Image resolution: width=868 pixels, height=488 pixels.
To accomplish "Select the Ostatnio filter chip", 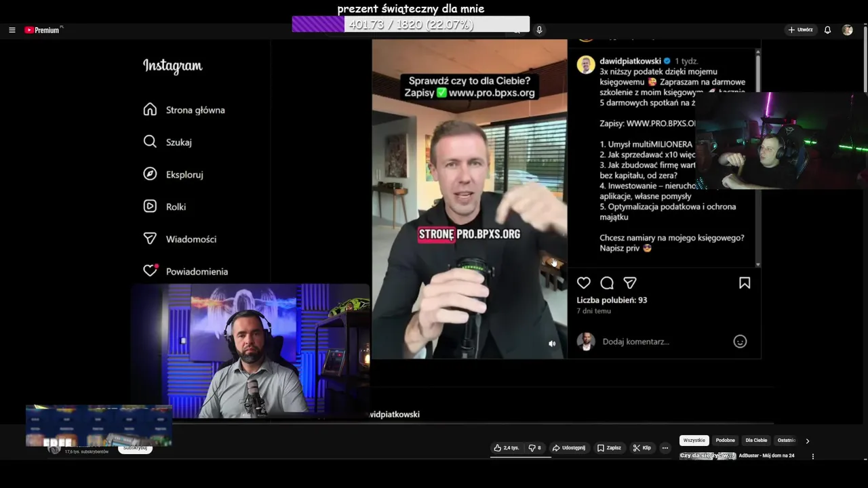I will (x=787, y=441).
